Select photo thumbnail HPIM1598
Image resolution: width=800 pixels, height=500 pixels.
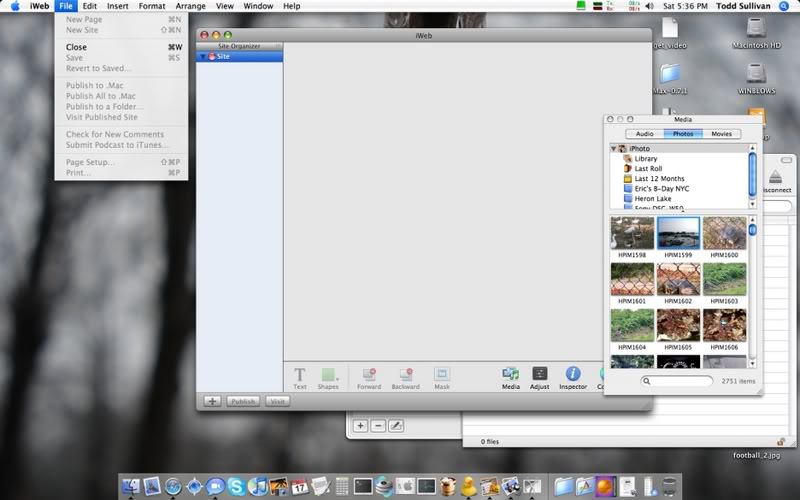(632, 233)
